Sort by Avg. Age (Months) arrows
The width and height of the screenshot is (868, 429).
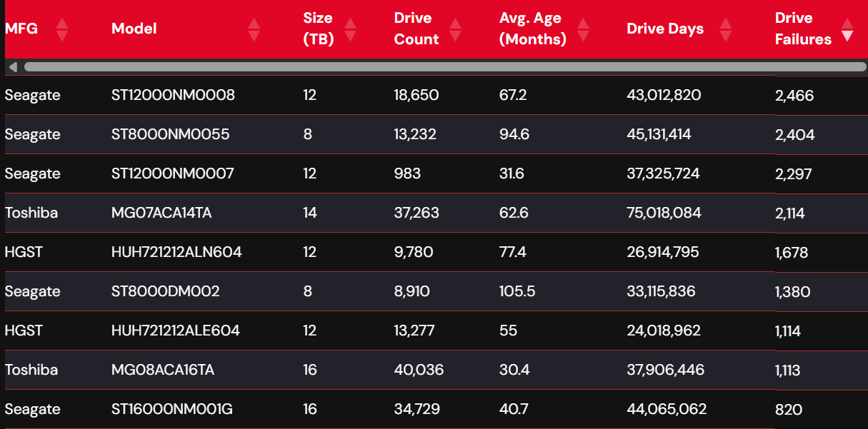(583, 29)
